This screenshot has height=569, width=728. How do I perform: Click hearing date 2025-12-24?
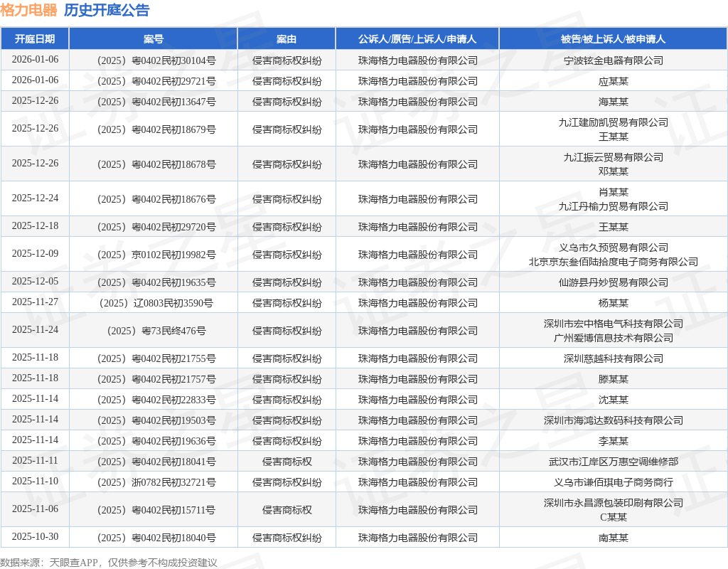tap(35, 198)
